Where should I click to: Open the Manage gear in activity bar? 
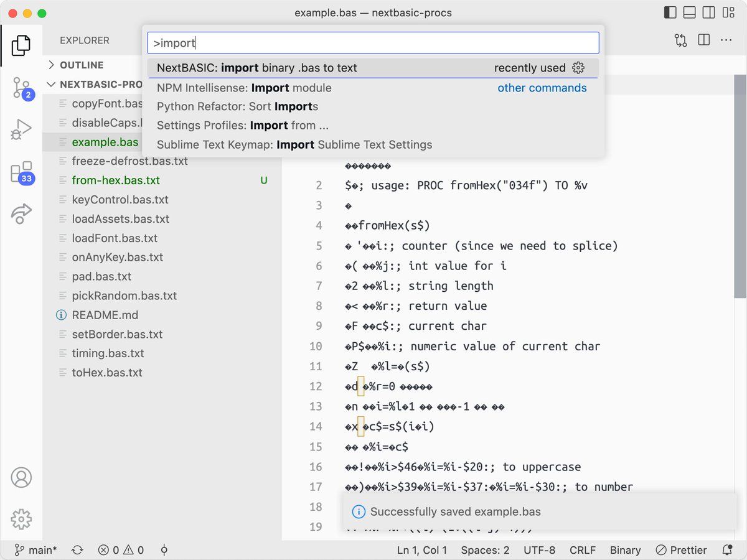pyautogui.click(x=21, y=519)
